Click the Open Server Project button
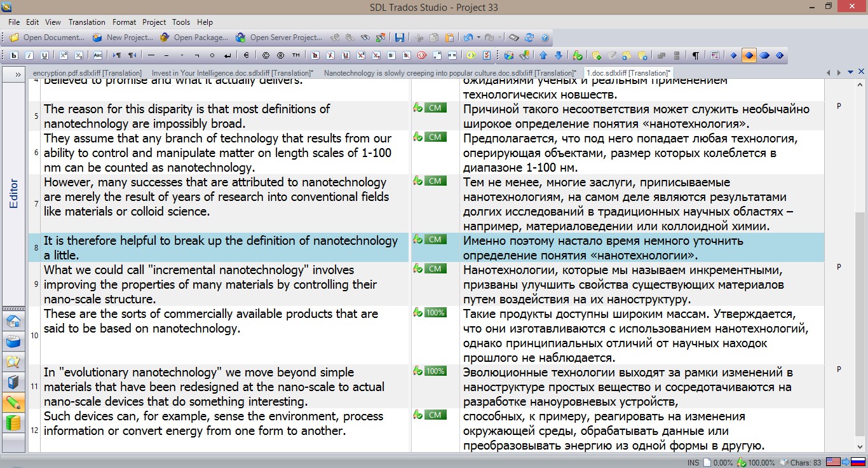The height and width of the screenshot is (468, 868). [279, 38]
